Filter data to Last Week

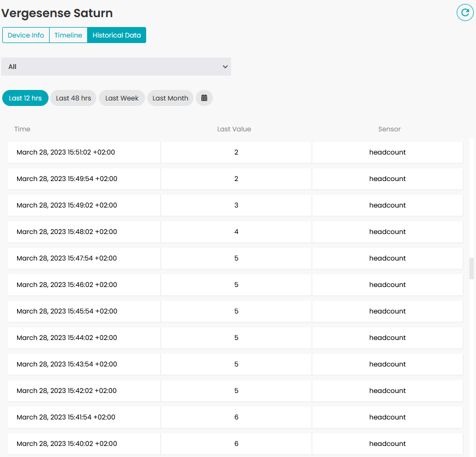pos(122,98)
